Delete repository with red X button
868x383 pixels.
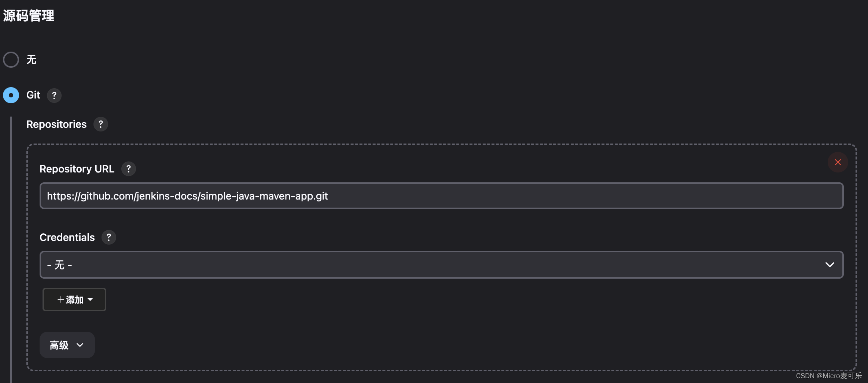[838, 162]
